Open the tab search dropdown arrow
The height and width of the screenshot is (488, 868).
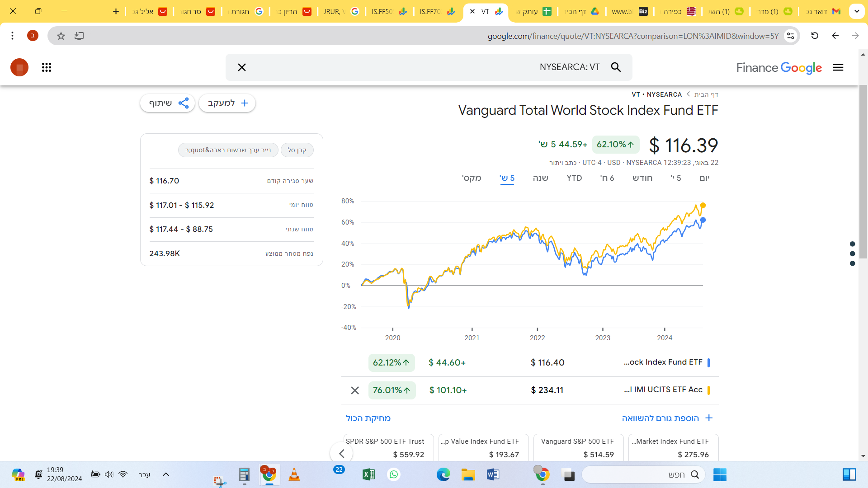(857, 11)
